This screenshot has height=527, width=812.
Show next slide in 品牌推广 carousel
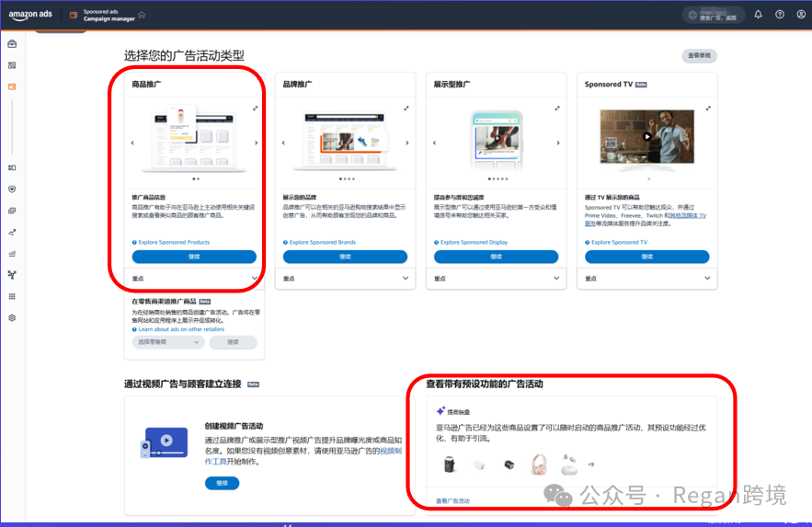pos(407,143)
